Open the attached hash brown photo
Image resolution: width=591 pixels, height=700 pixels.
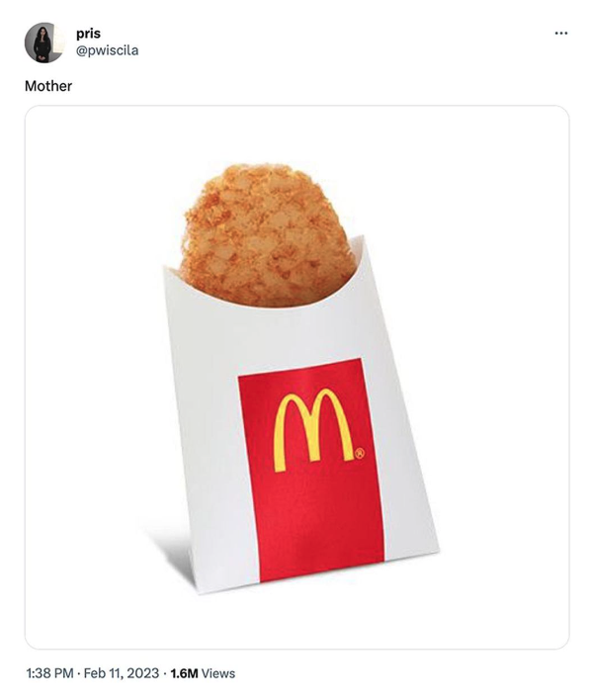(x=296, y=378)
